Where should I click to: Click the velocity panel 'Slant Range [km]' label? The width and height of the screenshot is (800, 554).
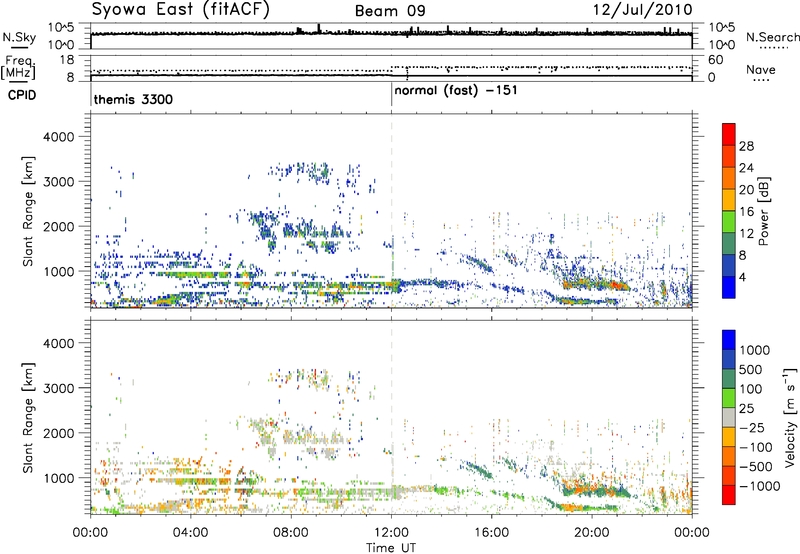click(28, 418)
